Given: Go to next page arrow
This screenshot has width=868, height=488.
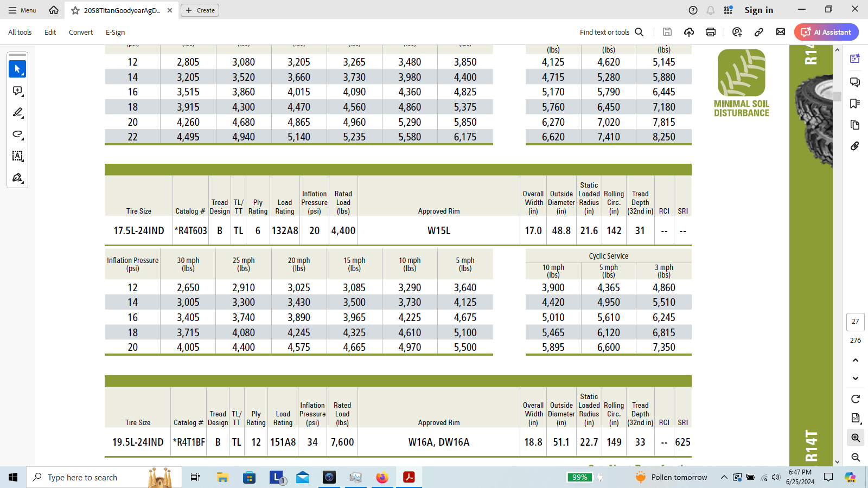Looking at the screenshot, I should [x=856, y=378].
